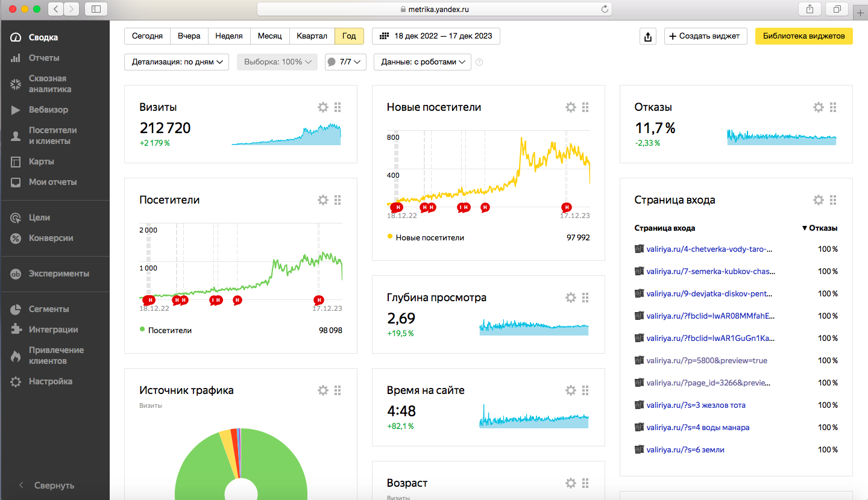Open settings gear of Новые посетители widget

point(571,107)
